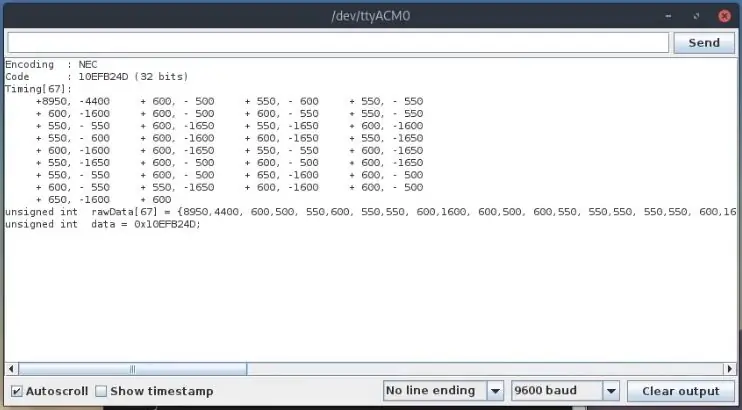Click the Timing[67]: line
742x410 pixels.
tap(38, 89)
